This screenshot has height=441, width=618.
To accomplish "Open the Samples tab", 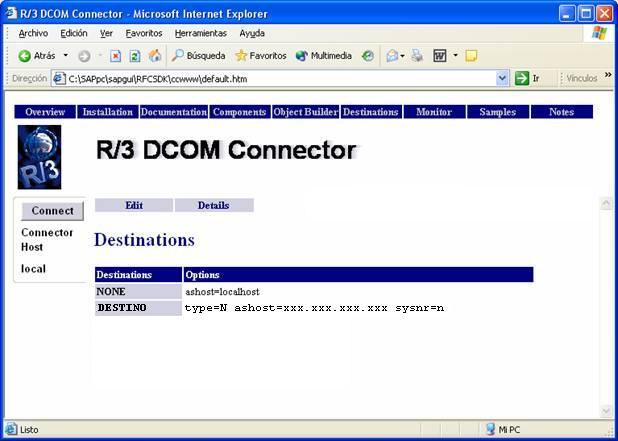I will click(x=498, y=112).
